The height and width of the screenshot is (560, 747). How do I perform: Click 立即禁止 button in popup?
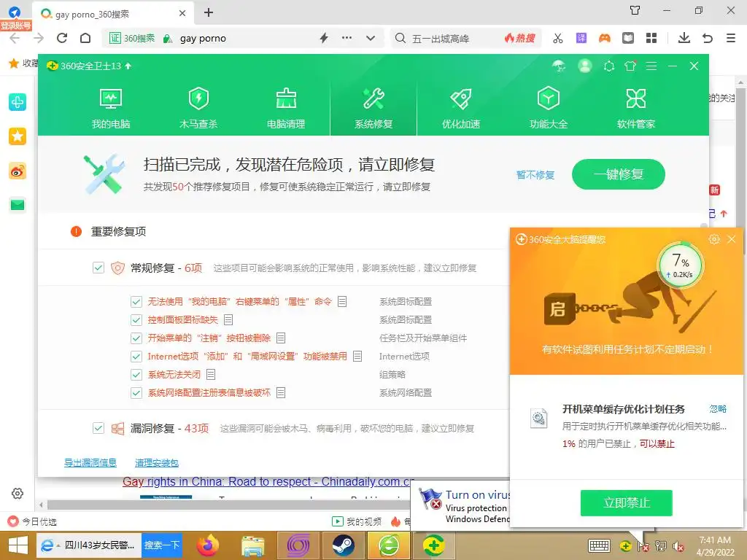626,503
